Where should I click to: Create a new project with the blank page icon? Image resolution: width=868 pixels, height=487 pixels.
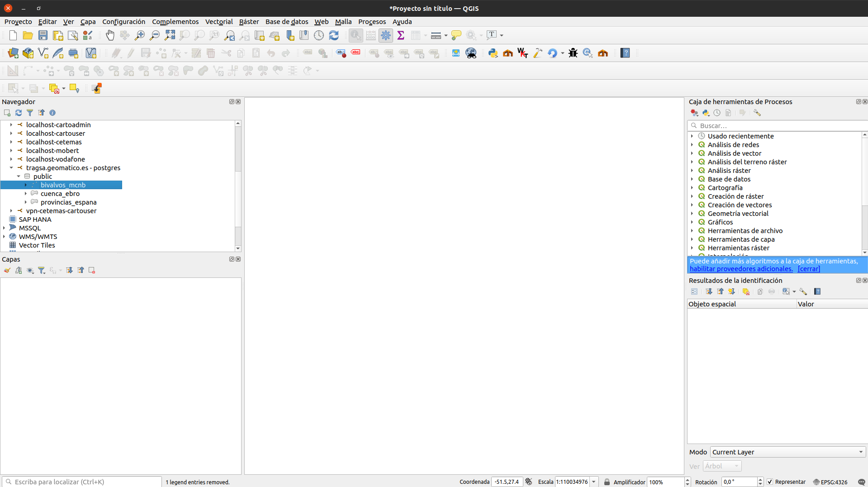point(13,35)
